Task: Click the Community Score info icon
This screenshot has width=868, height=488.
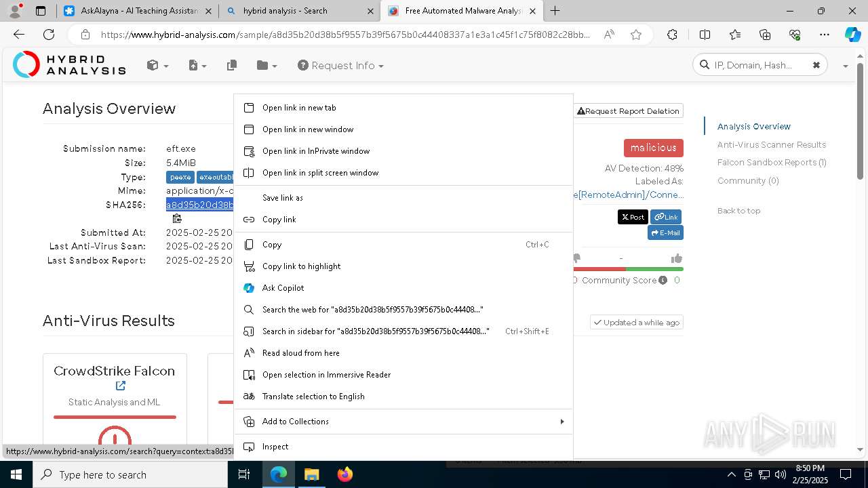Action: point(663,281)
